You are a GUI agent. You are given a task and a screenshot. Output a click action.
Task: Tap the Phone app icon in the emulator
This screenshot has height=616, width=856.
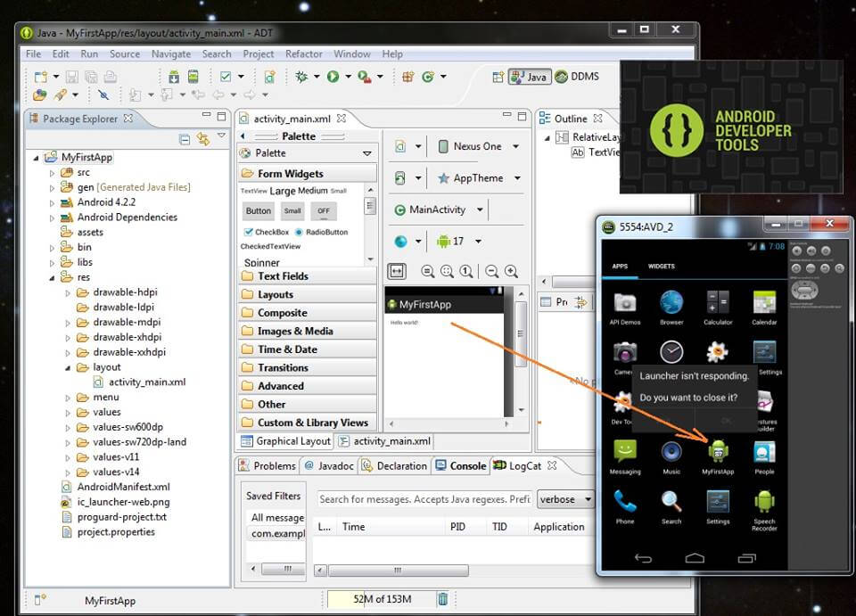(x=625, y=507)
